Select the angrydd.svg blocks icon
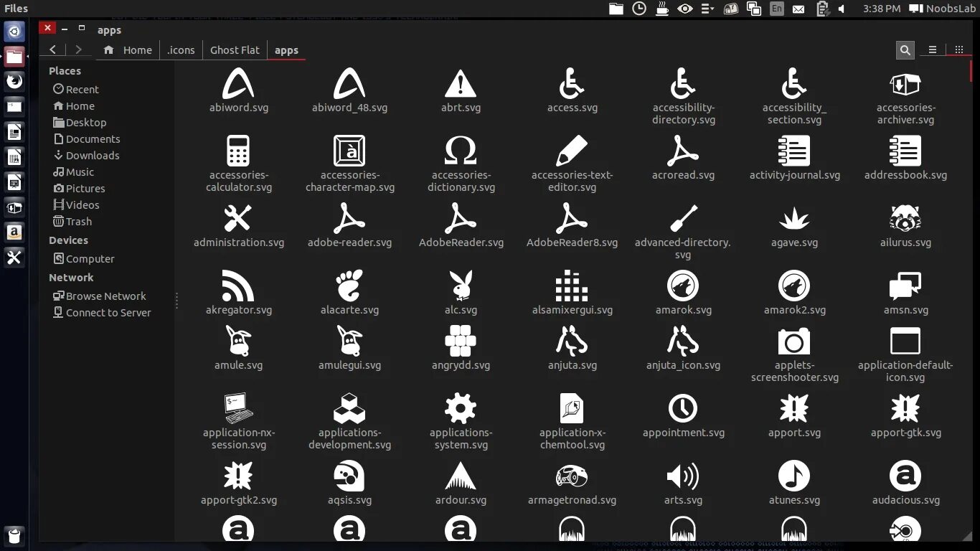Viewport: 980px width, 551px height. click(461, 342)
